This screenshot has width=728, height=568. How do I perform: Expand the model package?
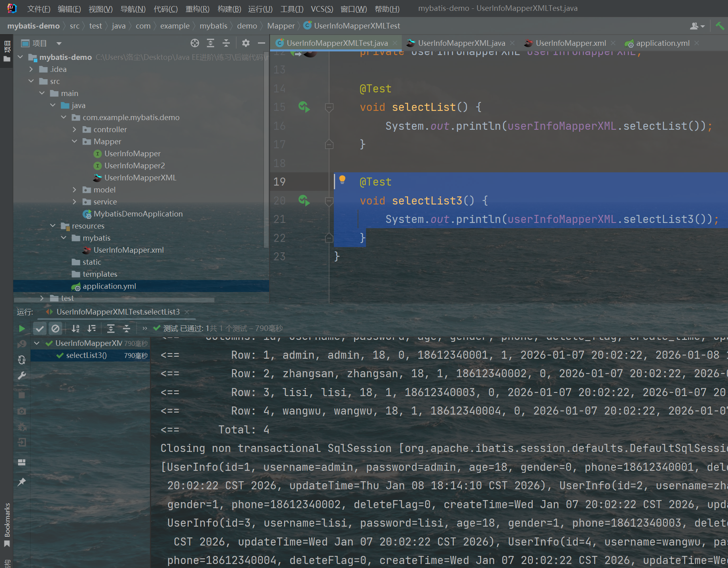(74, 190)
